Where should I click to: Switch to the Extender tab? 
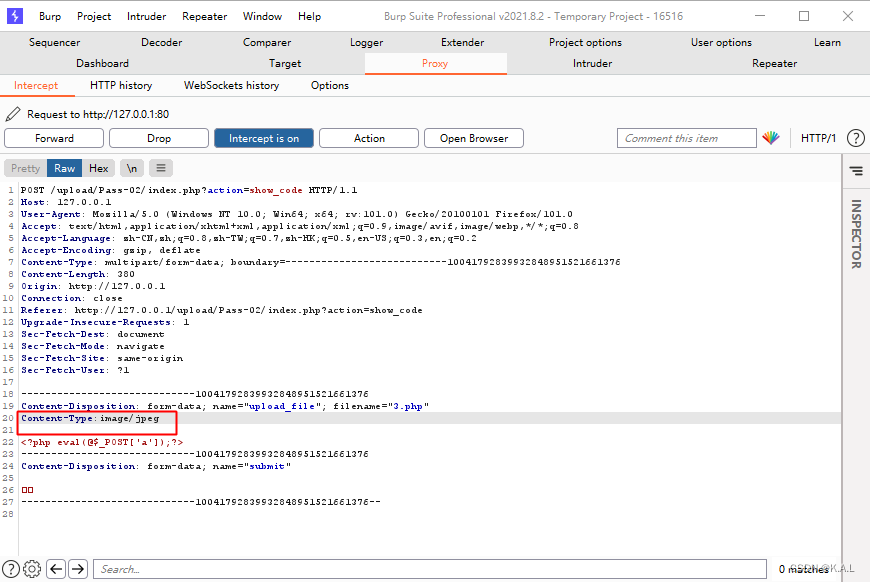(x=462, y=42)
